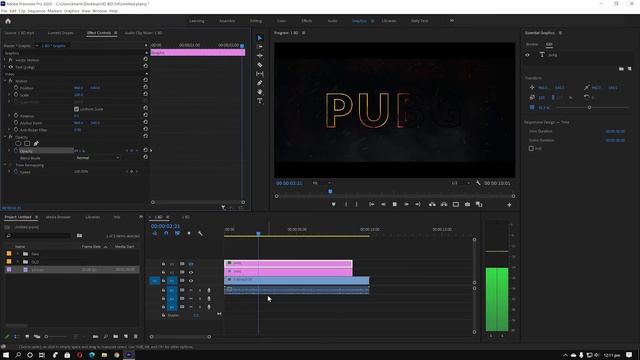Stop playback in Program monitor
The image size is (640, 360).
click(x=395, y=204)
